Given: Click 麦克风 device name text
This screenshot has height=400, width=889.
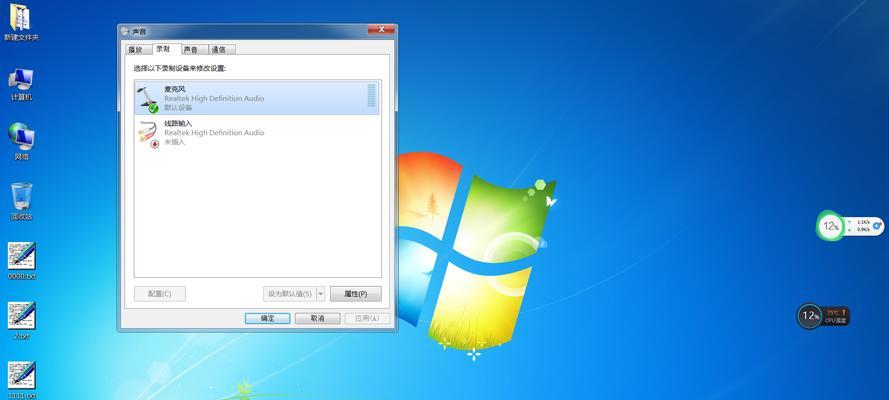Looking at the screenshot, I should (x=175, y=90).
